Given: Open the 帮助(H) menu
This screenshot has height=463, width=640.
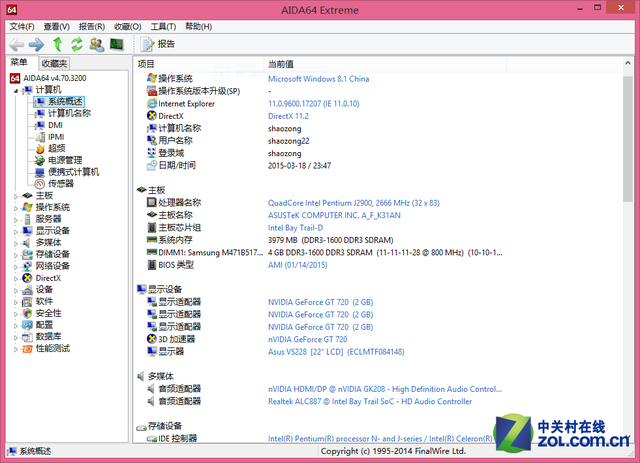Looking at the screenshot, I should pos(198,27).
